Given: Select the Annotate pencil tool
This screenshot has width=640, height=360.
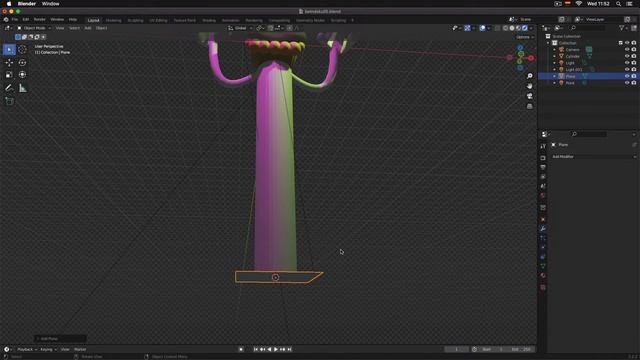Looking at the screenshot, I should coord(9,88).
